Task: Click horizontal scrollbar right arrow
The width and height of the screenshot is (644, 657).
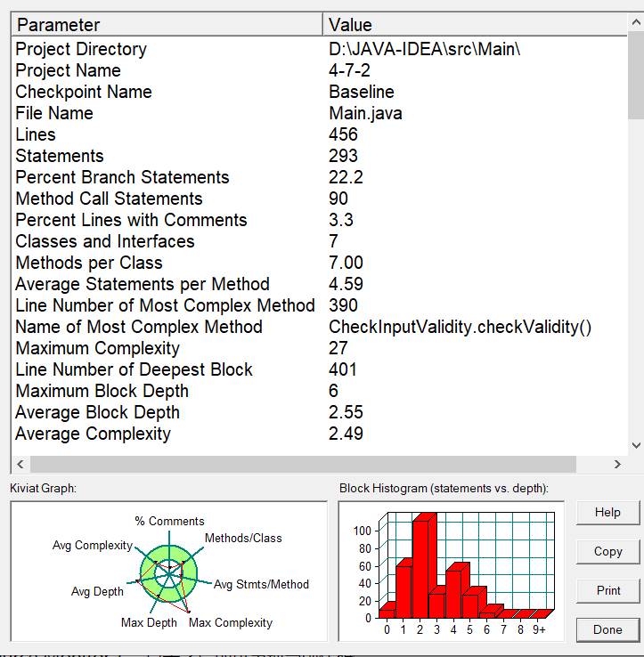Action: point(617,464)
